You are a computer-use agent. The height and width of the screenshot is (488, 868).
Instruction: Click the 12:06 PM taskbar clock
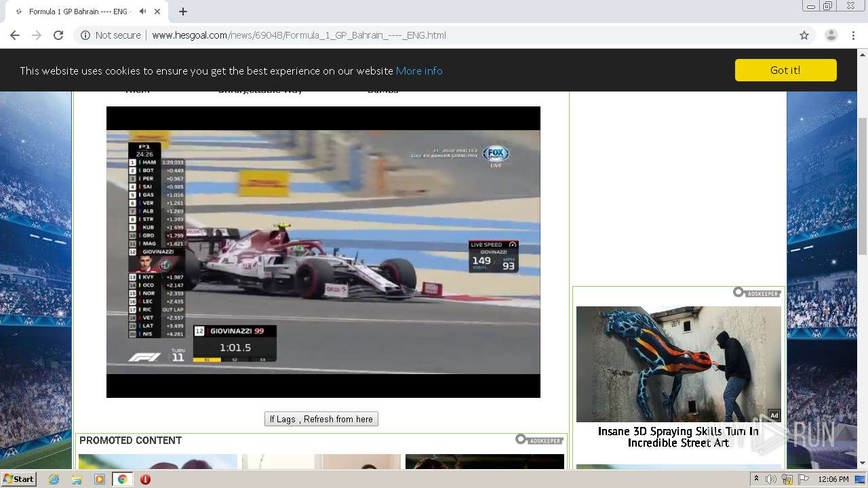(833, 479)
